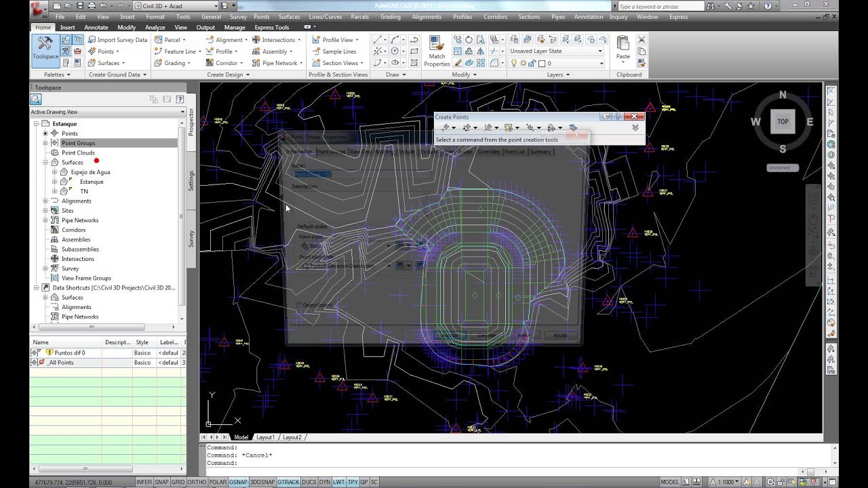This screenshot has width=868, height=488.
Task: Open Import Survey Data tool
Action: [x=117, y=40]
